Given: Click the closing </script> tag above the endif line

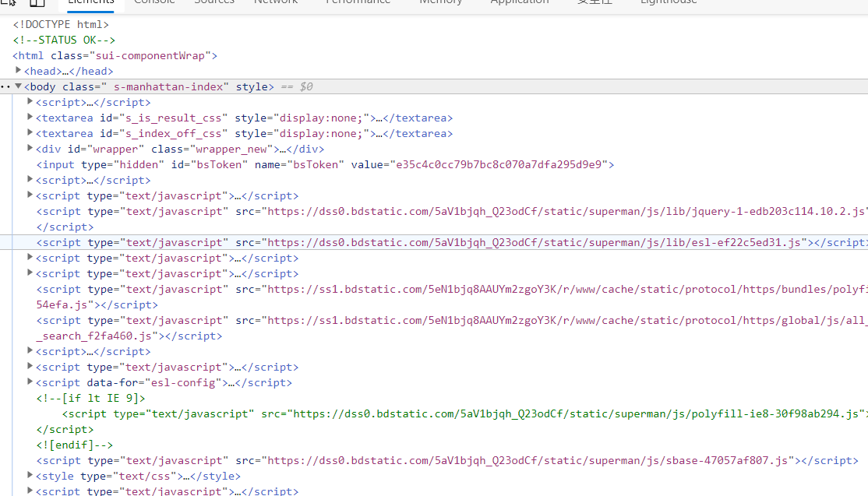Looking at the screenshot, I should 65,429.
